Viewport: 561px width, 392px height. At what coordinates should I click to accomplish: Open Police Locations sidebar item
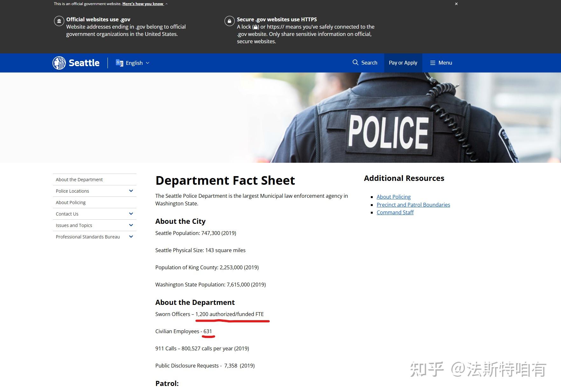(x=73, y=191)
